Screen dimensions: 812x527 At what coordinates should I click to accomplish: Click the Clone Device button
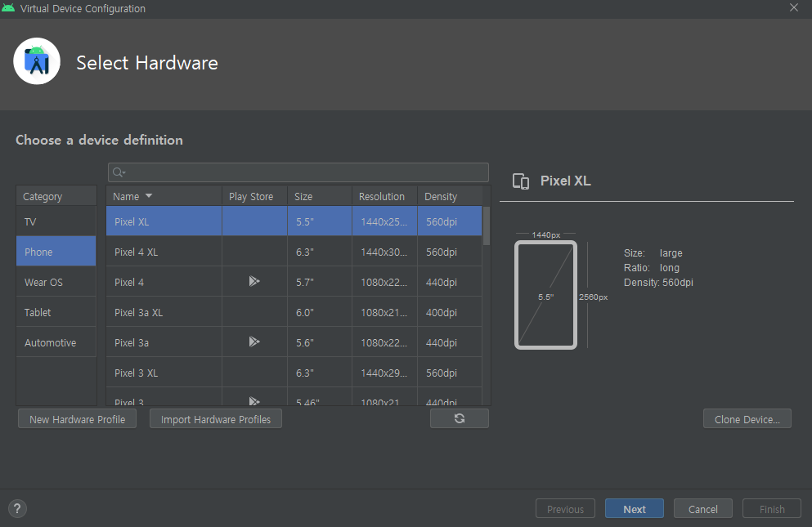[x=747, y=419]
